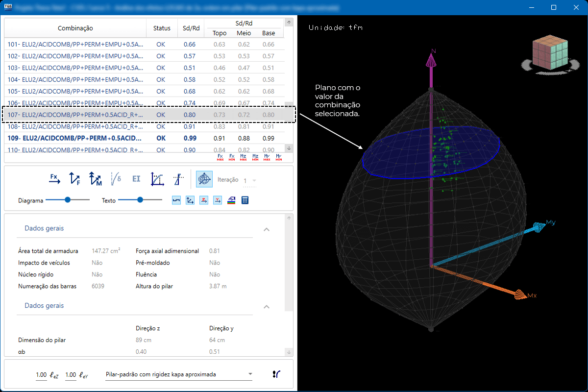Open the EI stiffness diagram
This screenshot has height=392, width=588.
136,179
